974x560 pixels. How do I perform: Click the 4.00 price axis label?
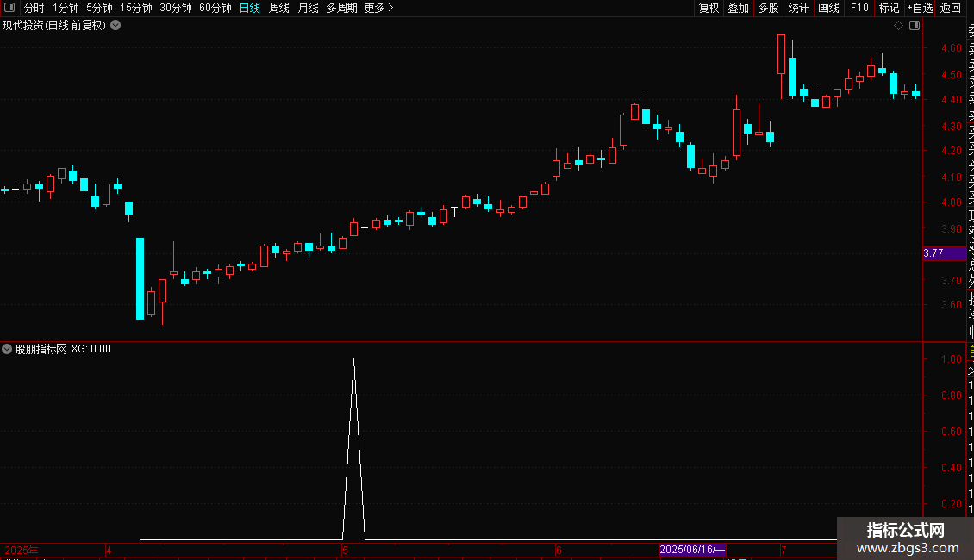(x=951, y=202)
